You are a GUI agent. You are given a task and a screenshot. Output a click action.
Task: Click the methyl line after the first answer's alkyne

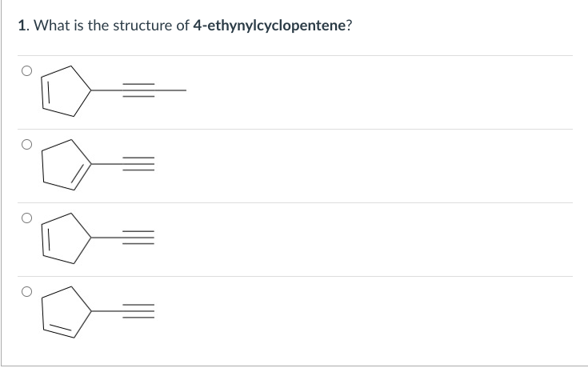coord(170,90)
